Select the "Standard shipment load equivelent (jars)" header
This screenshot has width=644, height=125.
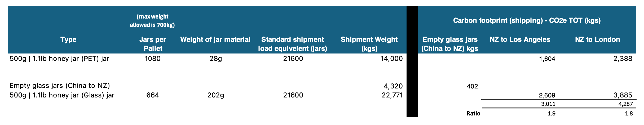pyautogui.click(x=293, y=44)
